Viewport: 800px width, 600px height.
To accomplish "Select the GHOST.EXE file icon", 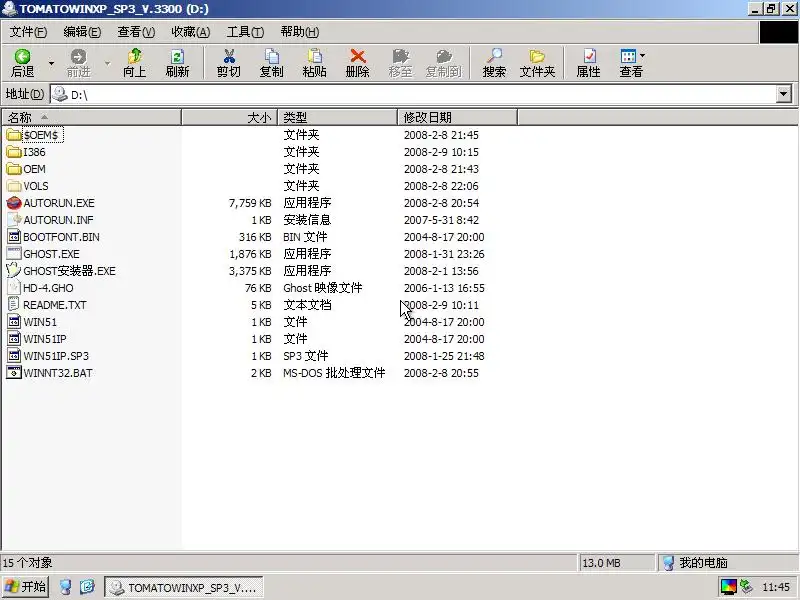I will 14,254.
